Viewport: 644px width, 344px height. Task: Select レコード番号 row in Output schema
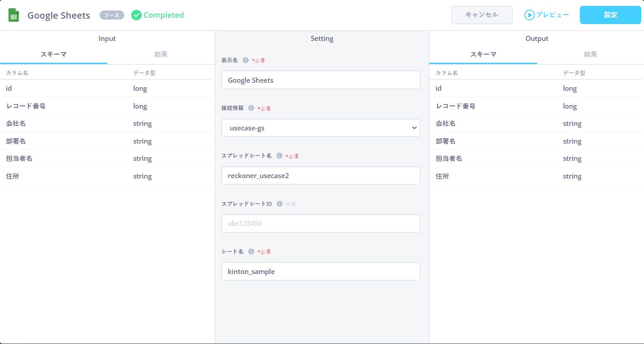[x=536, y=106]
